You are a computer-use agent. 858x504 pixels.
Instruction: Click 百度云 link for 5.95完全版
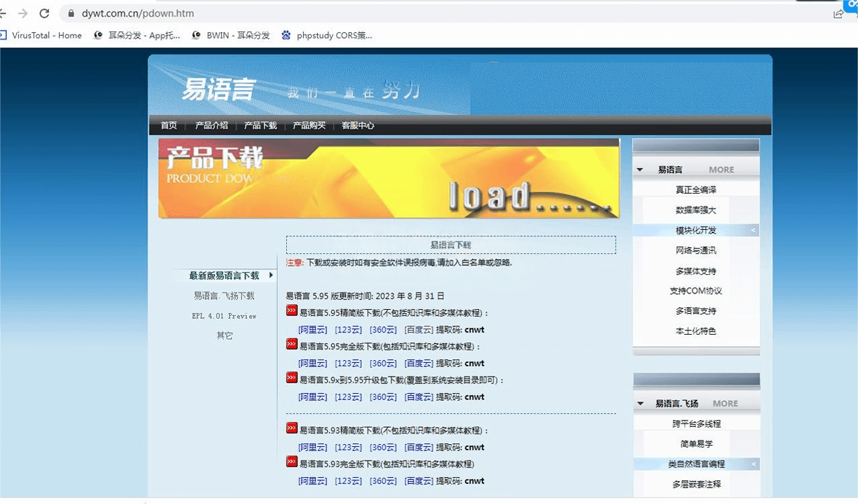[419, 364]
